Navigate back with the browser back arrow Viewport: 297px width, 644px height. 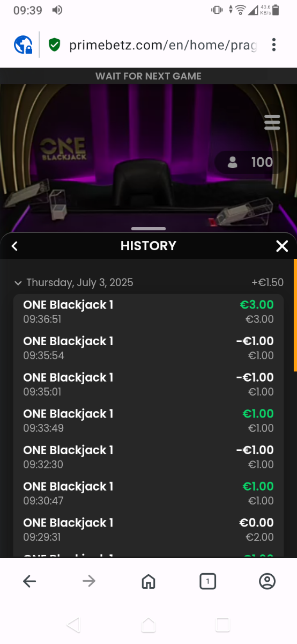(29, 581)
